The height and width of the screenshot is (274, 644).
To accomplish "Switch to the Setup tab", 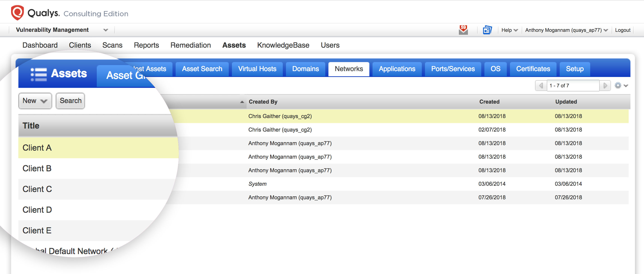I will [x=575, y=69].
